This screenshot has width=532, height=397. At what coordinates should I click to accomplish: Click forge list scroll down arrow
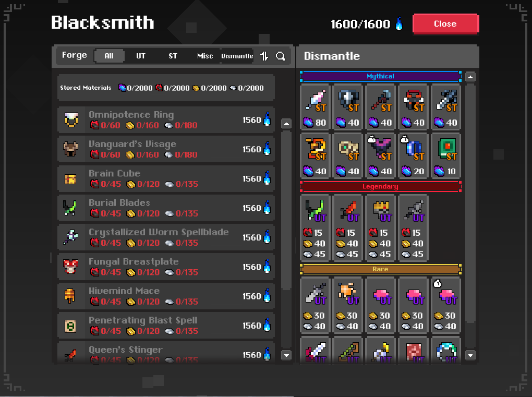pos(286,355)
